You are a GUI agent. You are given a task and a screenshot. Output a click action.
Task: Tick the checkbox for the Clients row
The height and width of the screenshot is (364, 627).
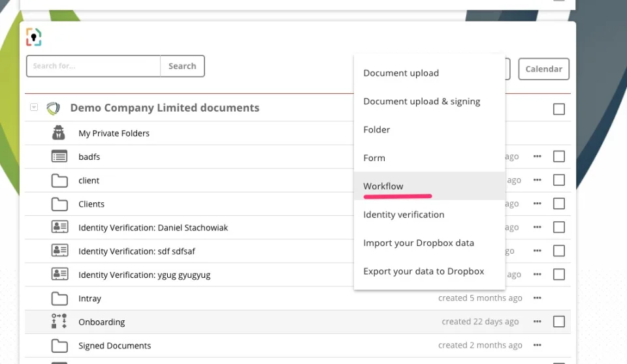pos(558,204)
